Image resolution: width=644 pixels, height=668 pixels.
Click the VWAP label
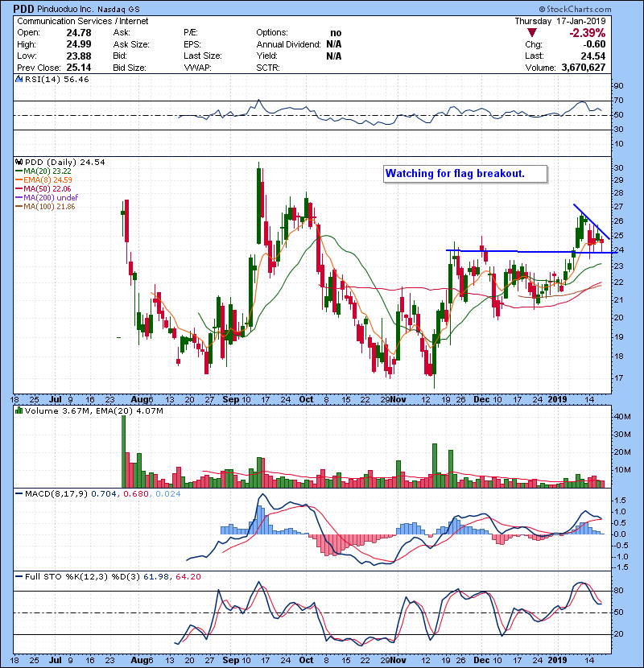197,68
